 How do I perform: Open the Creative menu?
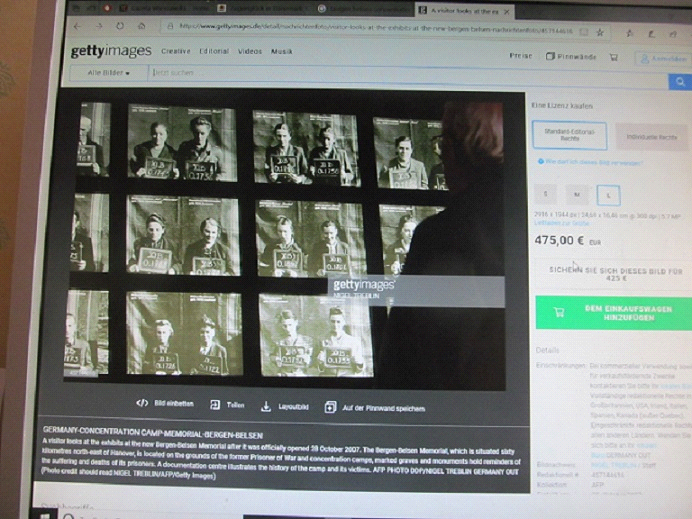point(176,51)
